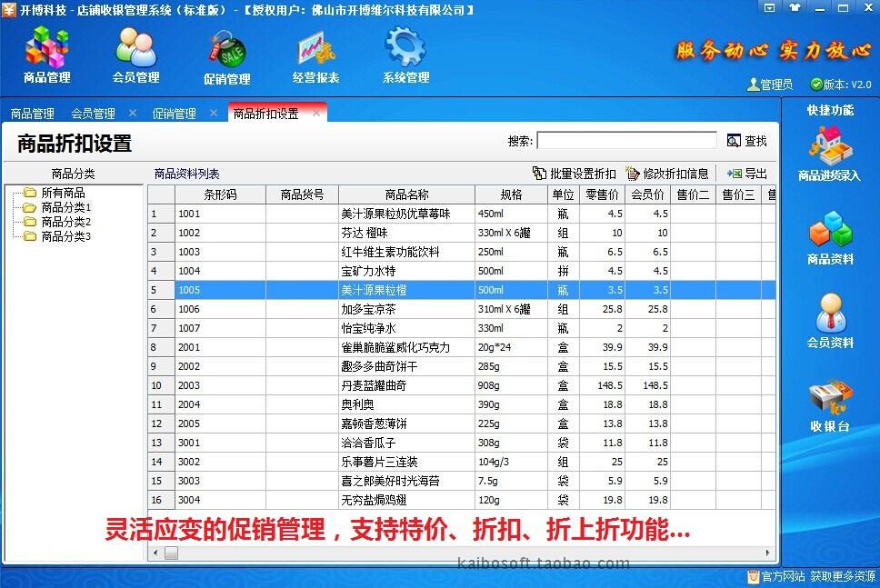
Task: Click horizontal scrollbar left arrow
Action: click(x=155, y=553)
